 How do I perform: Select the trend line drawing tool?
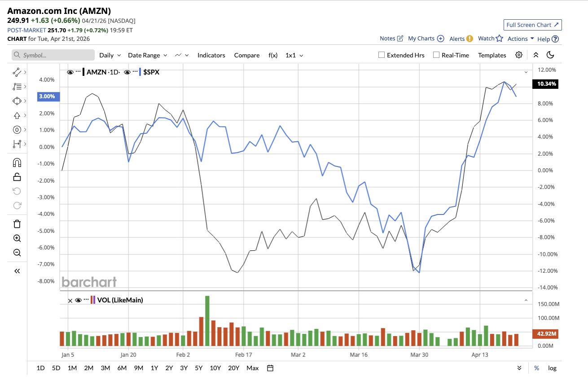point(17,72)
